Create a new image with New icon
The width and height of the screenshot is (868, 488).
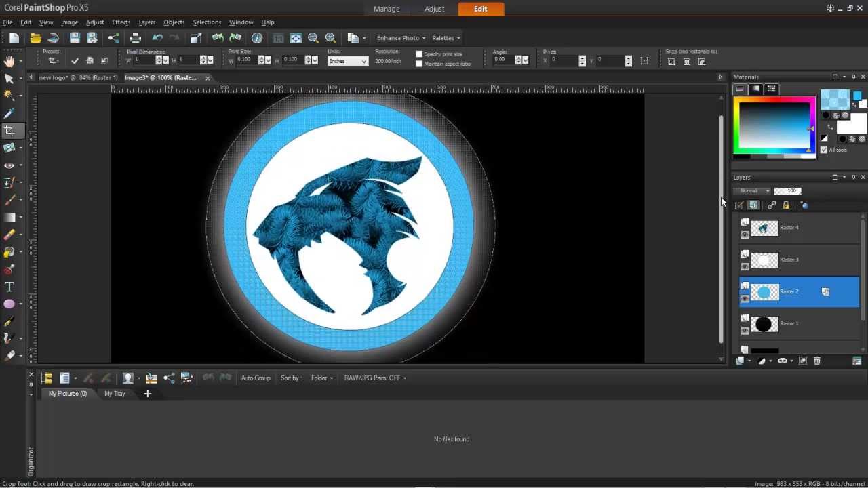[14, 38]
